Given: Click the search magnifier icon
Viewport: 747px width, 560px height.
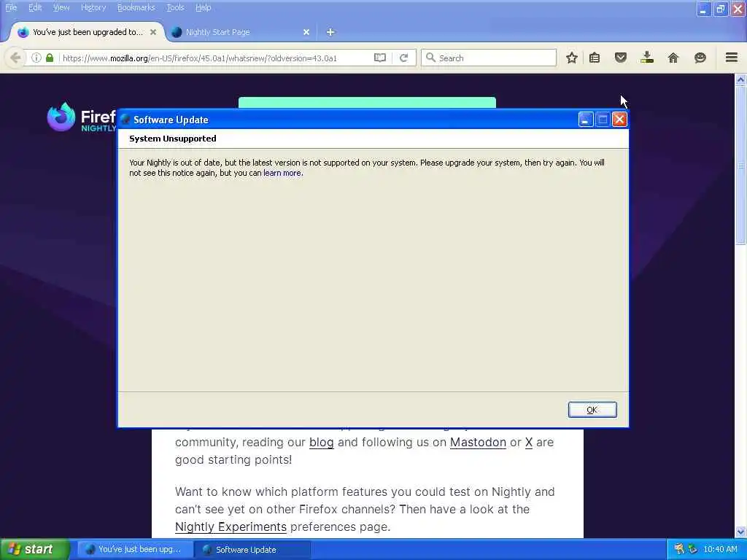Looking at the screenshot, I should coord(430,58).
